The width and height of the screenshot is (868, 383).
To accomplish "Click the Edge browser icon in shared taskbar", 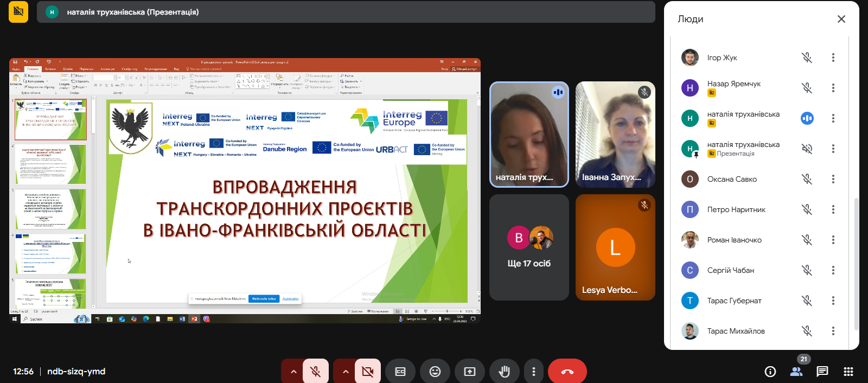I will pyautogui.click(x=146, y=319).
